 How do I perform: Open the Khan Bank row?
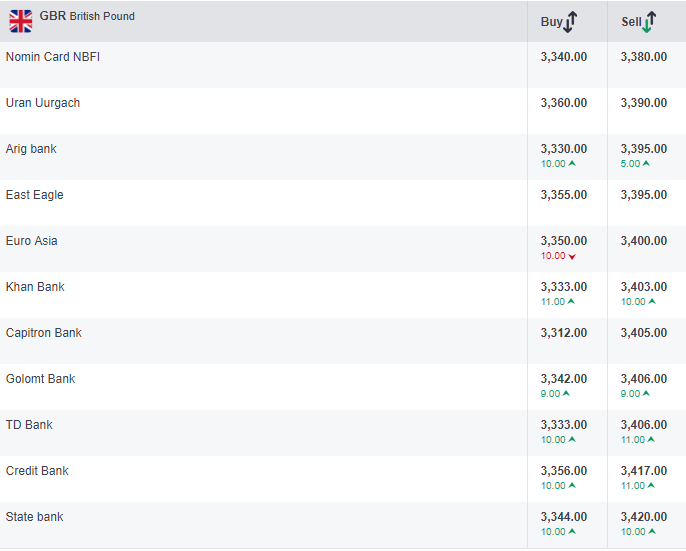[35, 287]
